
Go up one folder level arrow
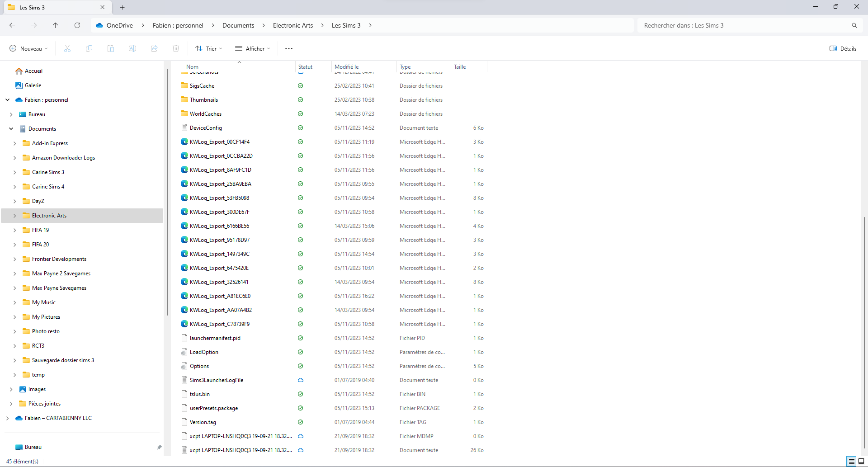[56, 25]
